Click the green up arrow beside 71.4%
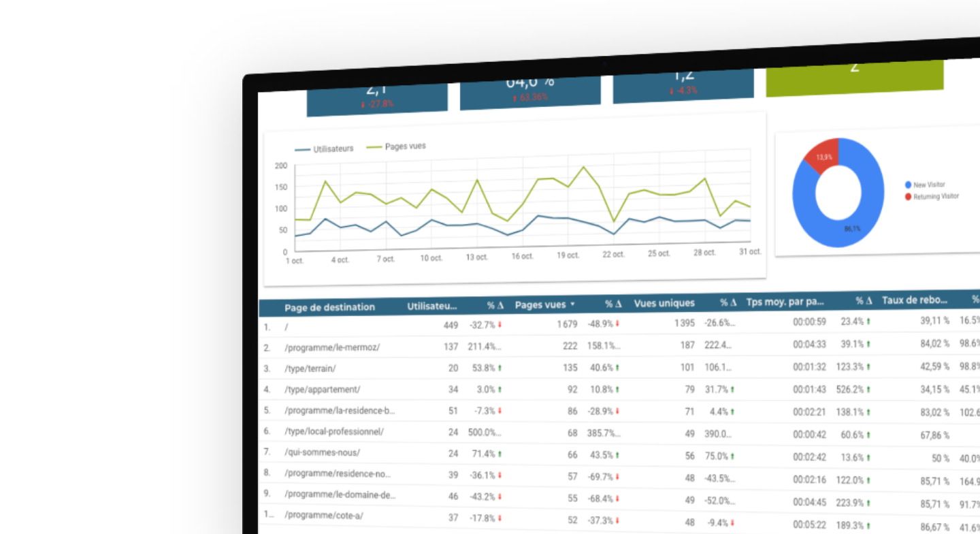Viewport: 980px width, 534px height. (500, 454)
